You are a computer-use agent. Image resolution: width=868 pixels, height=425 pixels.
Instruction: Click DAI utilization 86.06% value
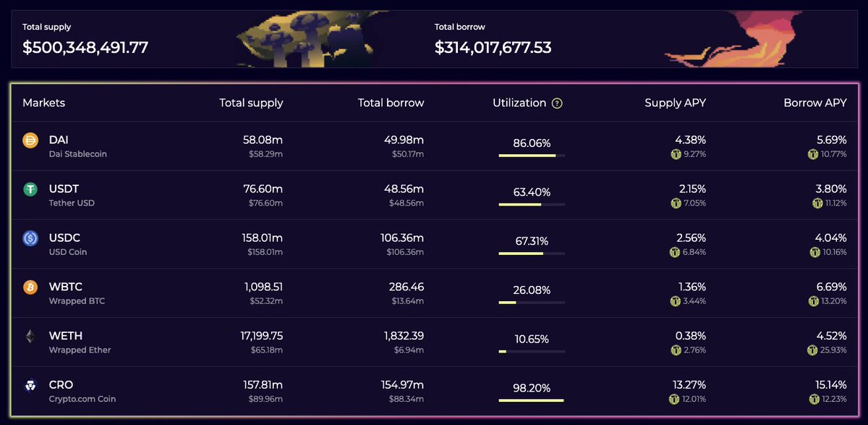pyautogui.click(x=532, y=143)
